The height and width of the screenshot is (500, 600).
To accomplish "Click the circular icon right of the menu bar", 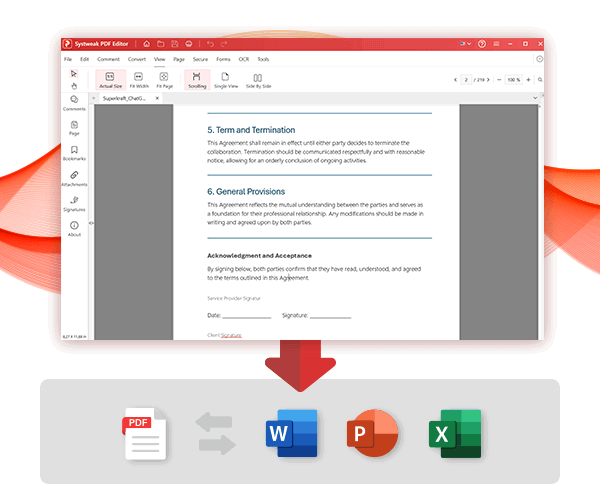I will tap(539, 59).
